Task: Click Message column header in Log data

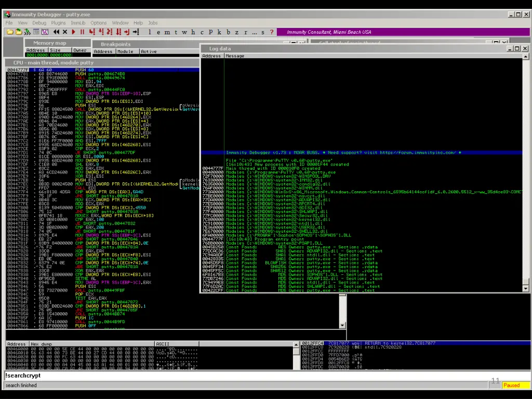Action: click(373, 56)
